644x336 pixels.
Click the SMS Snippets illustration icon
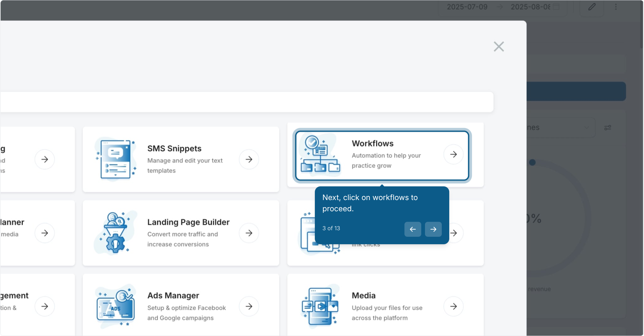coord(116,159)
